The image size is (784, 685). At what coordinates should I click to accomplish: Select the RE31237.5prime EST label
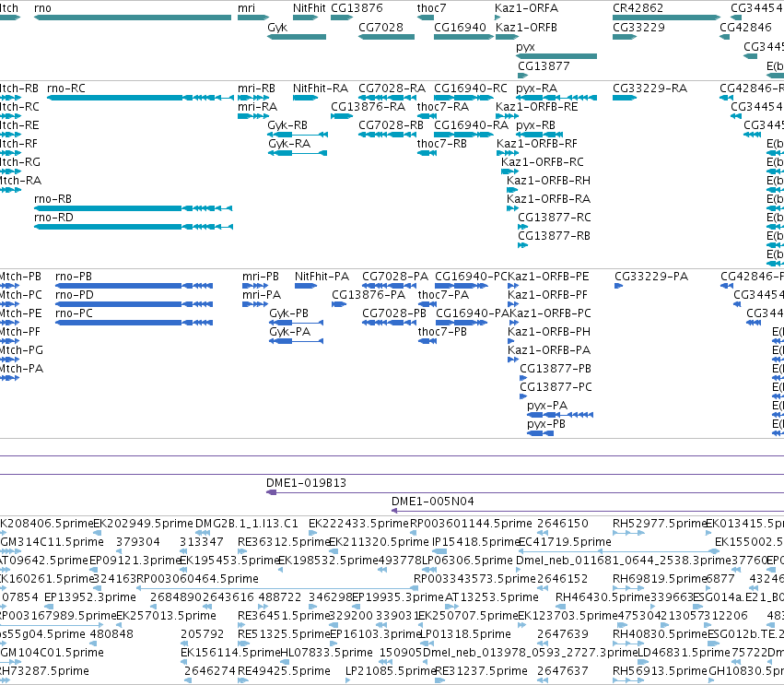[x=481, y=671]
